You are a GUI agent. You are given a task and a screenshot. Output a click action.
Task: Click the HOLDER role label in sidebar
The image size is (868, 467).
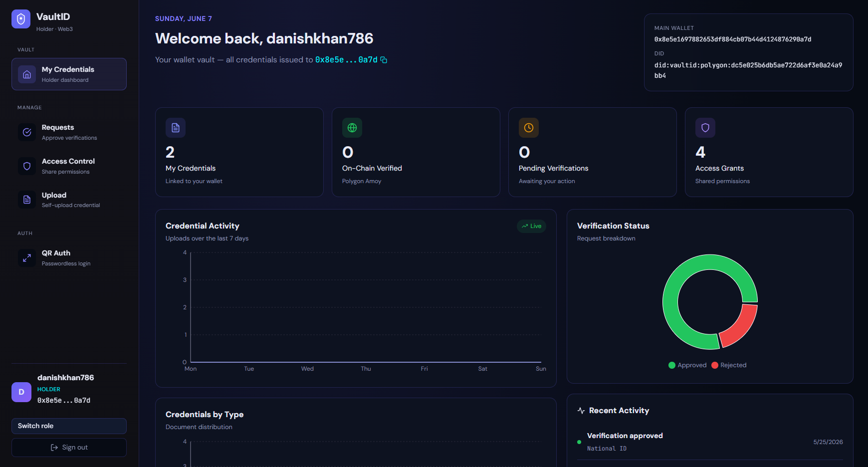[x=49, y=389]
